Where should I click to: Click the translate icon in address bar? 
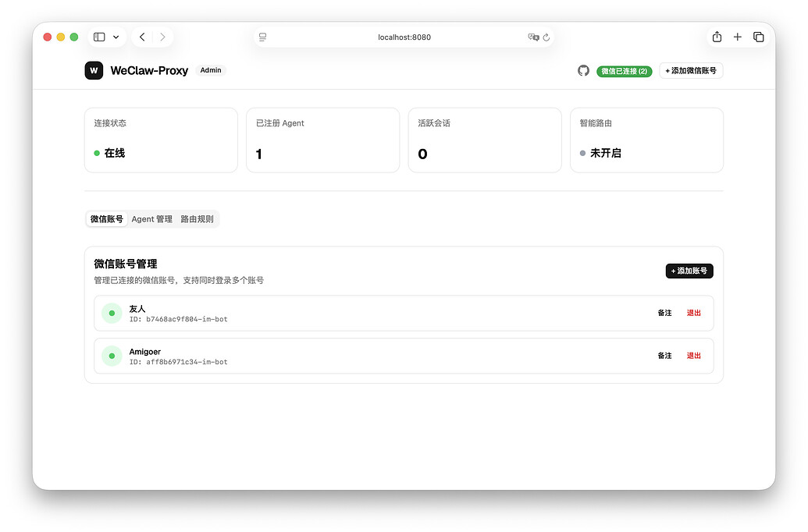(x=533, y=37)
